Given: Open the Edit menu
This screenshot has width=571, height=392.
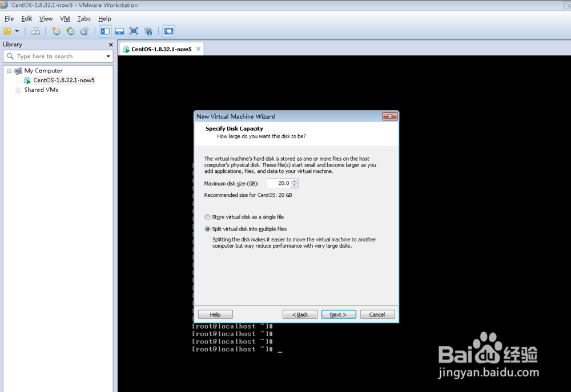Looking at the screenshot, I should (x=27, y=19).
